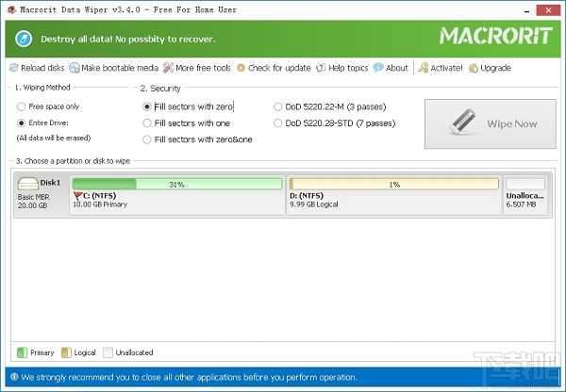566x392 pixels.
Task: Click the Activate key icon
Action: (x=423, y=68)
